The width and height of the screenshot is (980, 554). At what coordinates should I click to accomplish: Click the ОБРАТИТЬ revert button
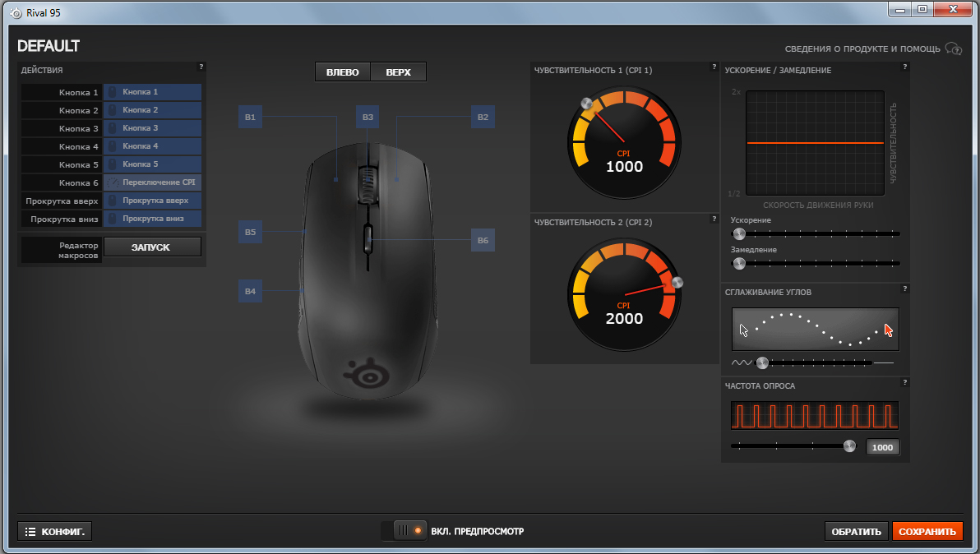coord(856,532)
